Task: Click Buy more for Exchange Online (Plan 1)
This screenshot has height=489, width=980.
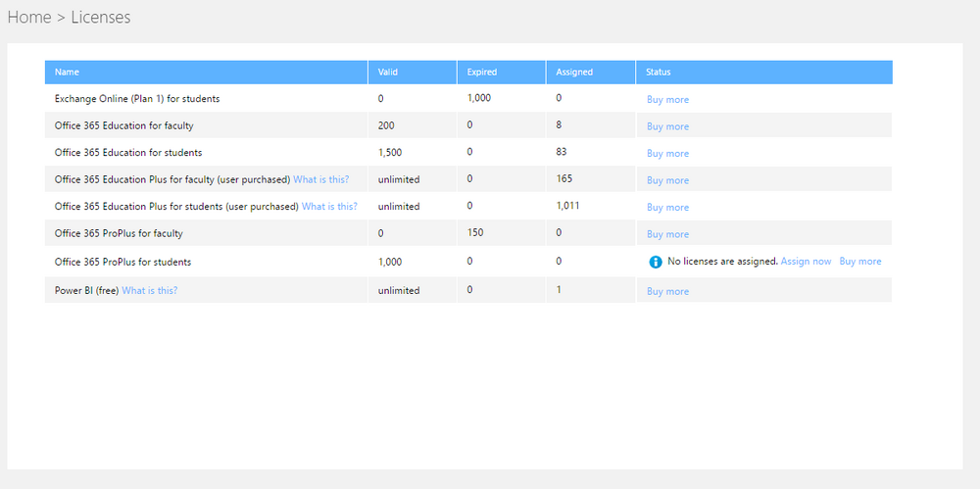Action: pos(667,99)
